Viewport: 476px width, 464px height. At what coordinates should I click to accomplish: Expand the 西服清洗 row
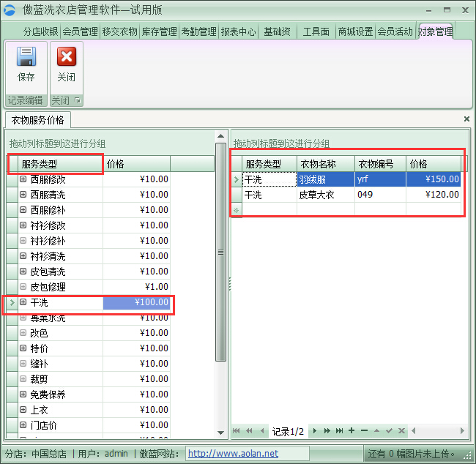click(x=23, y=194)
